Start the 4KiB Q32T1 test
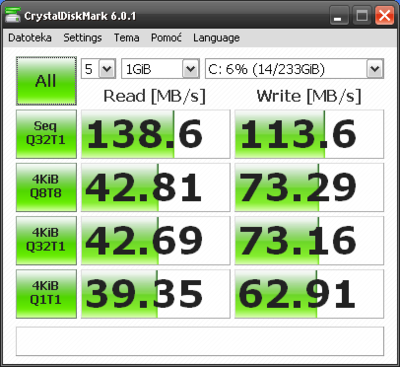 (x=46, y=241)
